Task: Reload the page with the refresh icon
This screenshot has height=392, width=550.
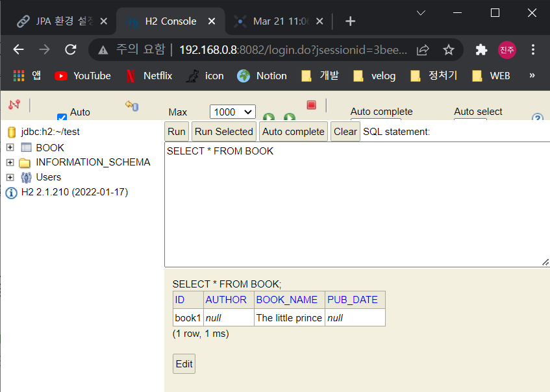Action: click(70, 49)
